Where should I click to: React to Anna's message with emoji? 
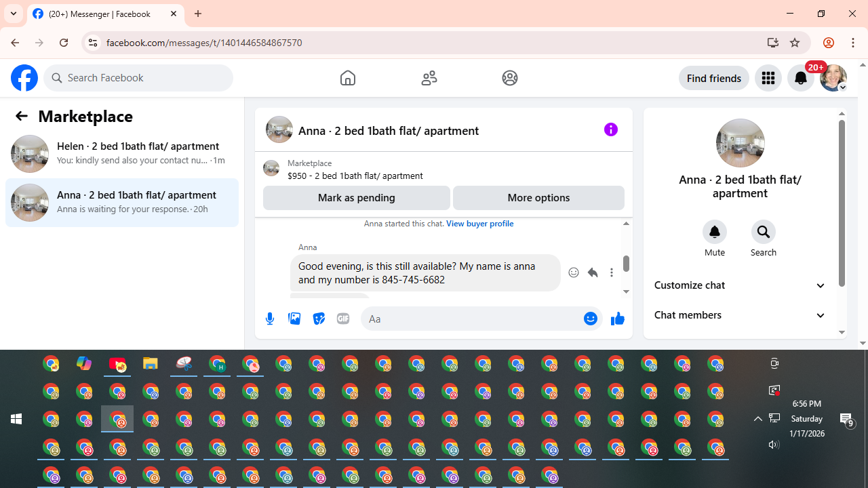pos(574,272)
